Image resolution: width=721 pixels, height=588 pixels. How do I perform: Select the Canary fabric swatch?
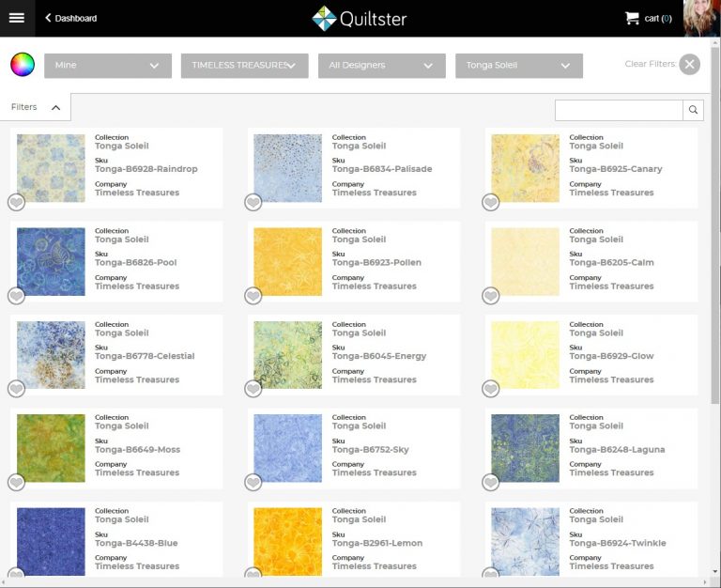tap(525, 168)
